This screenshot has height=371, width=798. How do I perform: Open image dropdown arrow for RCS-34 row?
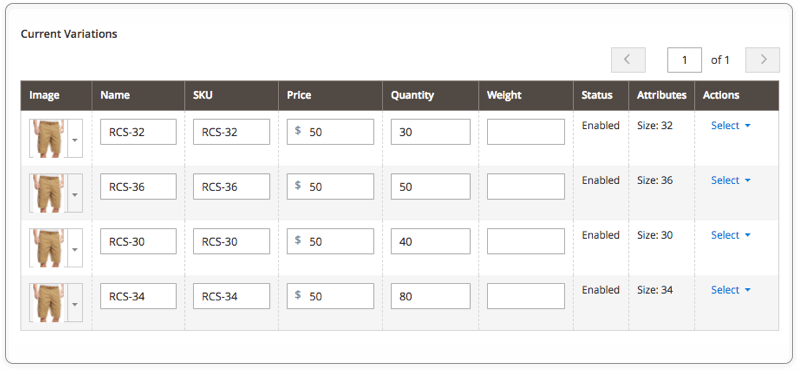coord(75,303)
